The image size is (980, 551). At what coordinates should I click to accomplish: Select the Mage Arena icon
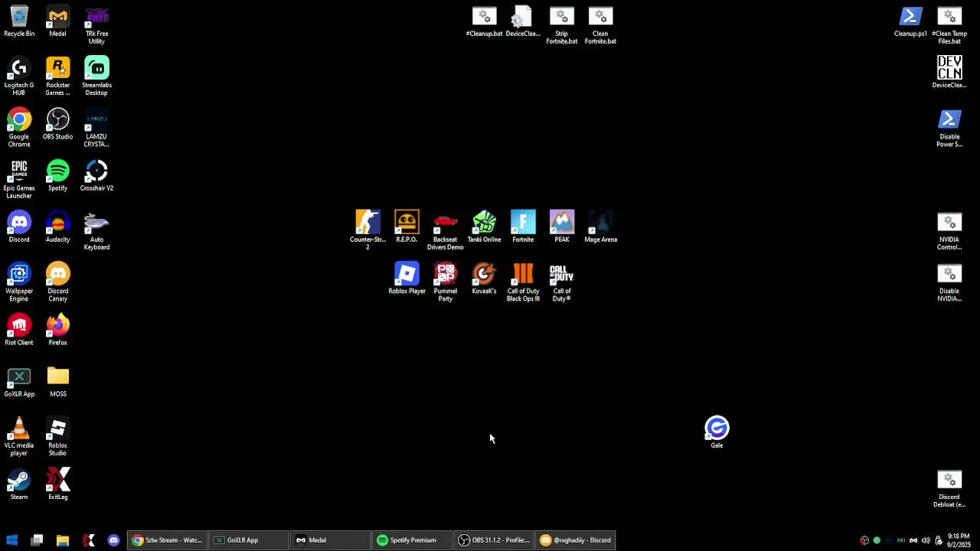tap(600, 227)
